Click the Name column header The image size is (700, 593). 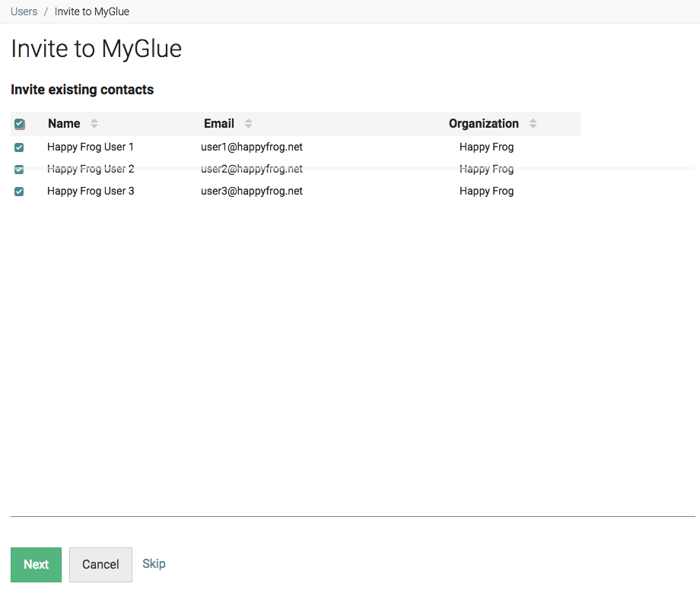click(x=64, y=124)
